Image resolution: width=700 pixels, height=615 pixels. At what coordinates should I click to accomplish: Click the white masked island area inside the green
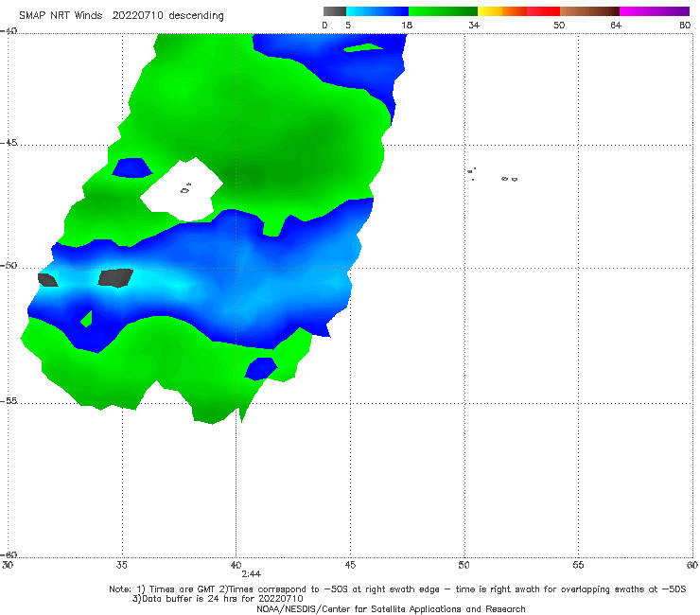[x=182, y=190]
